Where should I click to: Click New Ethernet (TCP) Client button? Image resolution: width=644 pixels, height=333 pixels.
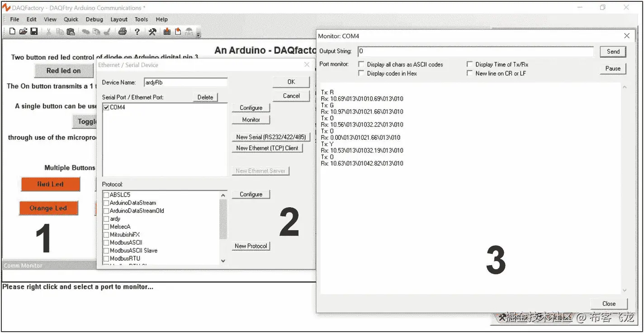[x=267, y=148]
